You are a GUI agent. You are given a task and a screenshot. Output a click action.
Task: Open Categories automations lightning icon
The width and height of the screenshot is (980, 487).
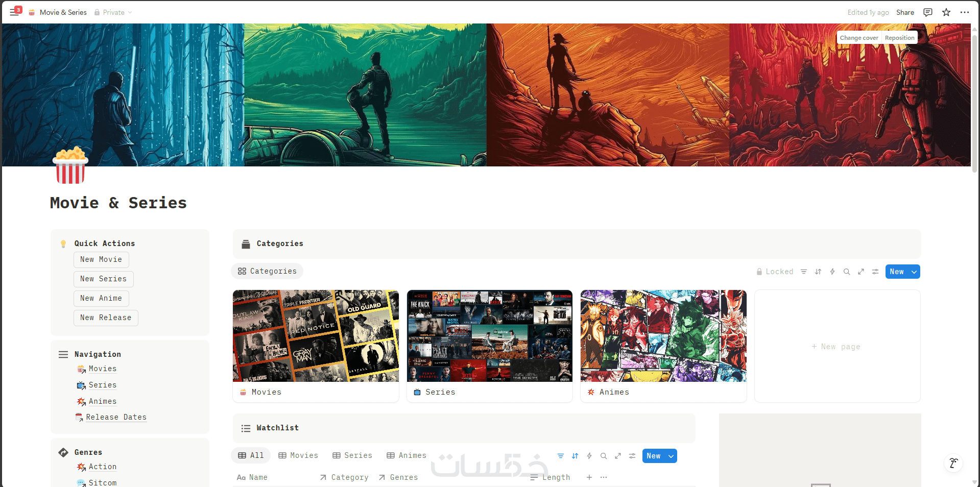(832, 272)
